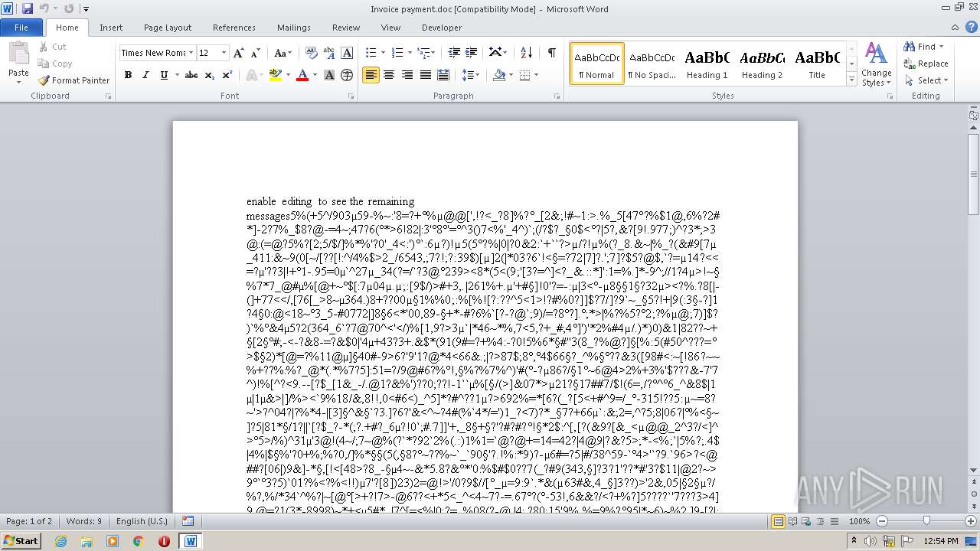Click the Bullets list icon
Image resolution: width=980 pixels, height=551 pixels.
tap(371, 53)
